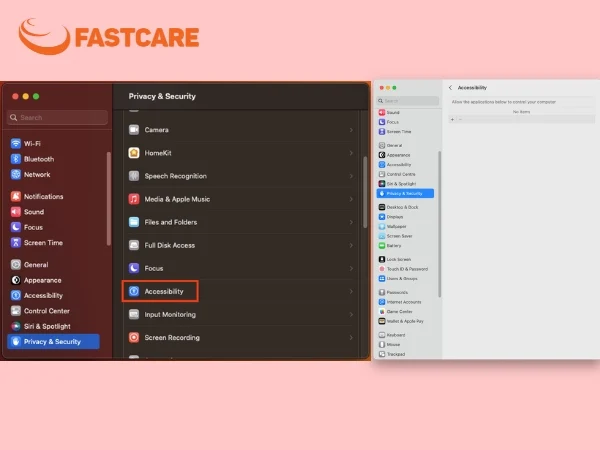The image size is (600, 450).
Task: Expand Media & Apple Music chevron
Action: point(351,199)
